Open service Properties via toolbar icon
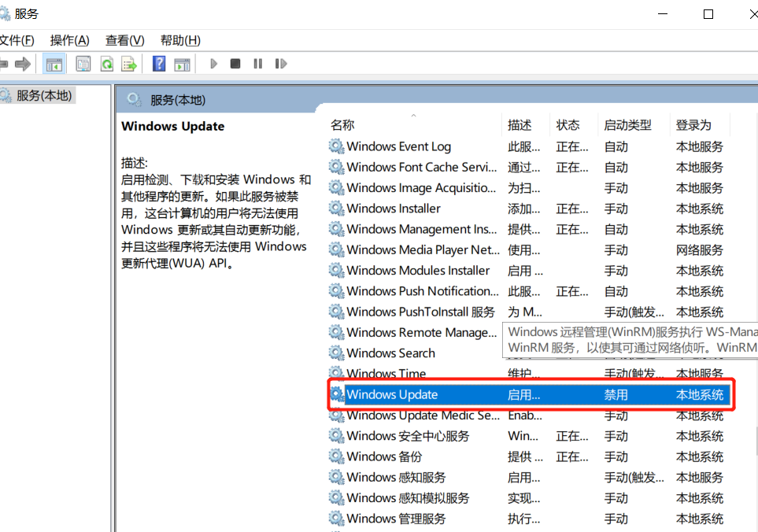Screen dimensions: 758x532 click(83, 64)
